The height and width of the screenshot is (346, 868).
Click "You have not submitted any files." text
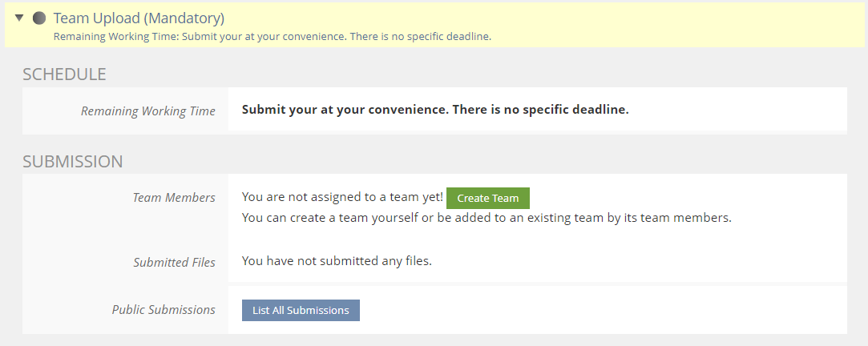(337, 260)
